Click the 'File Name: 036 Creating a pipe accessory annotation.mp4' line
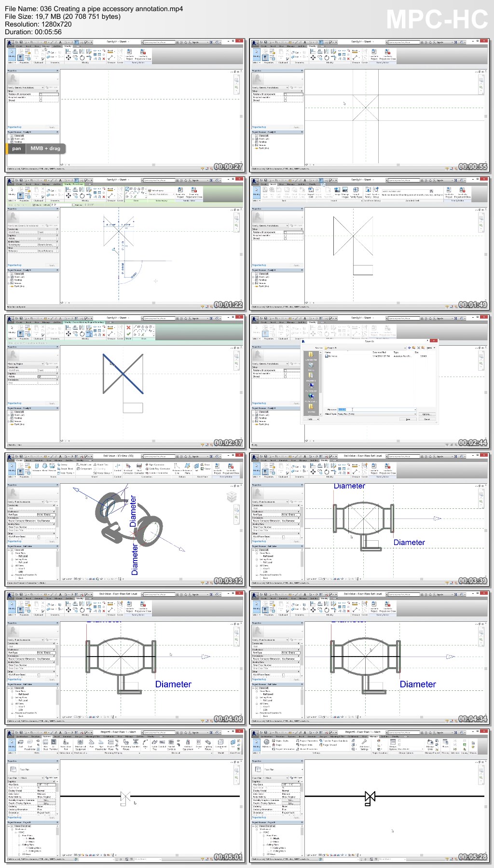 click(x=94, y=9)
